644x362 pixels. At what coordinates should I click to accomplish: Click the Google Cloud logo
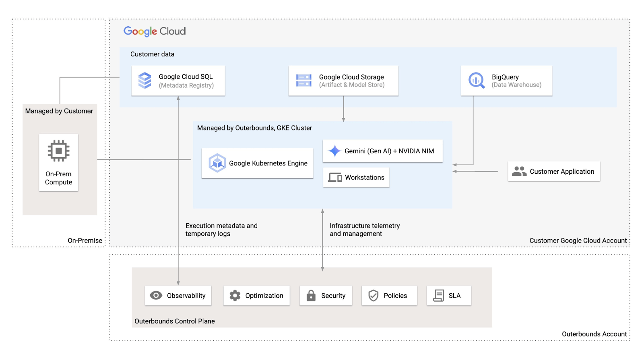[x=155, y=31]
